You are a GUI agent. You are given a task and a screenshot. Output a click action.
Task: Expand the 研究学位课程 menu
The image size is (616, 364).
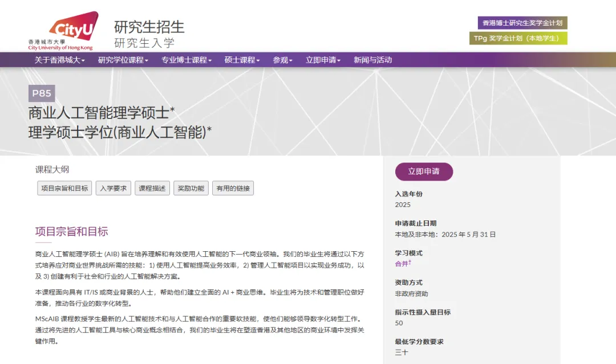tap(123, 60)
